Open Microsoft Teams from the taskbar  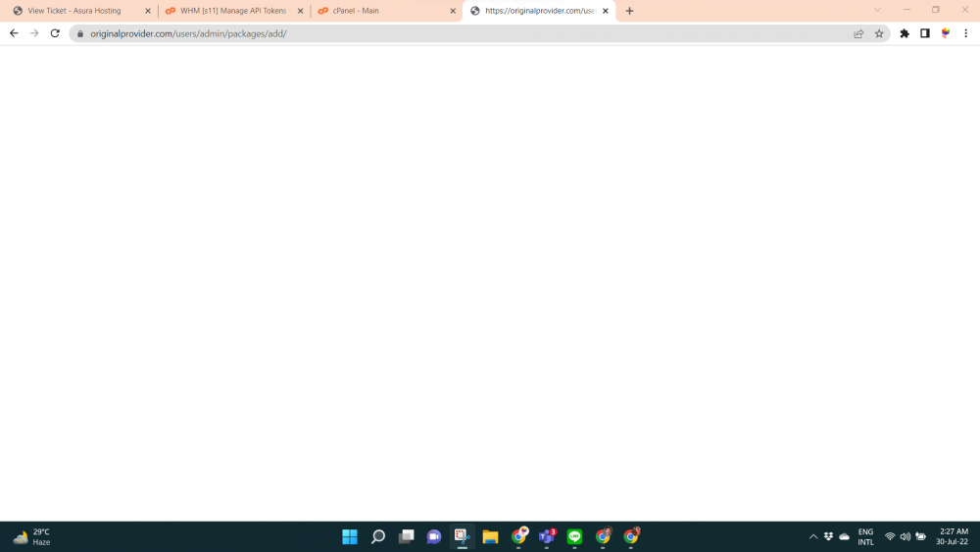(547, 536)
